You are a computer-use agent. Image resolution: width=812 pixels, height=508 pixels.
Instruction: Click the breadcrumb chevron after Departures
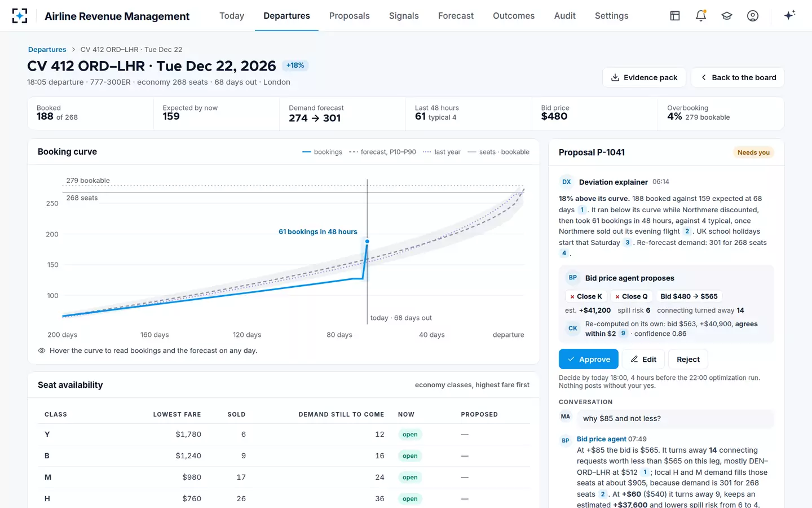[x=73, y=50]
